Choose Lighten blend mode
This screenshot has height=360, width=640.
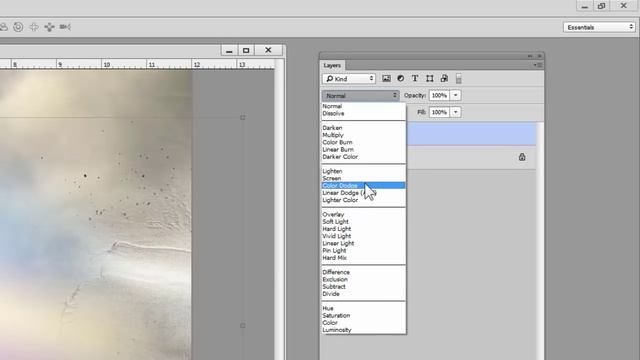pos(364,171)
